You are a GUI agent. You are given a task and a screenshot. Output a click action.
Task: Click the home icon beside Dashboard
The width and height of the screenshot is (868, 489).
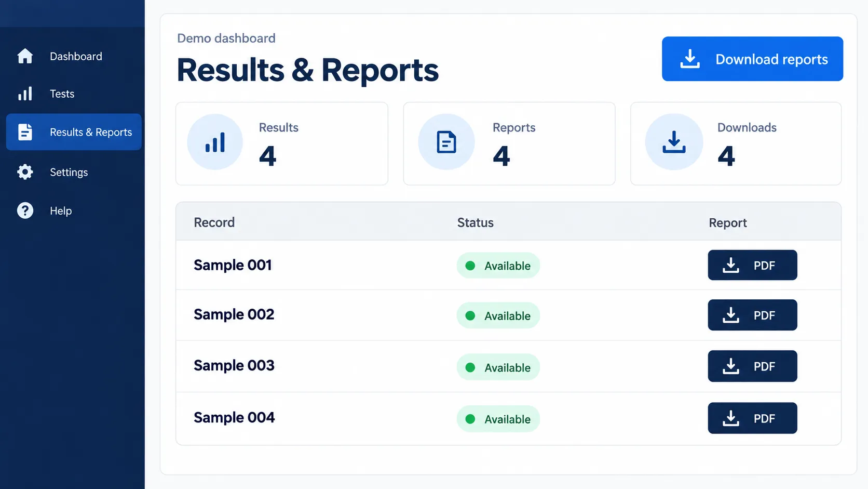pyautogui.click(x=25, y=56)
